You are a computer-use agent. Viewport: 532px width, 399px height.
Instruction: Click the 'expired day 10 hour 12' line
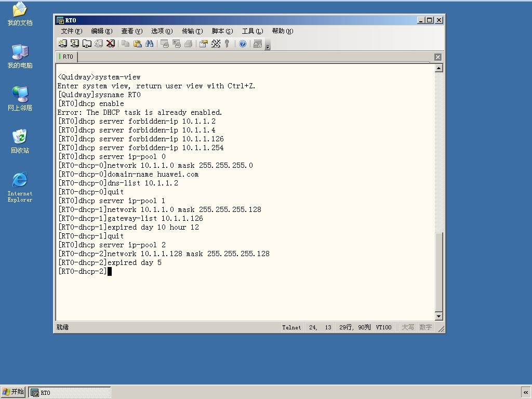pyautogui.click(x=129, y=228)
